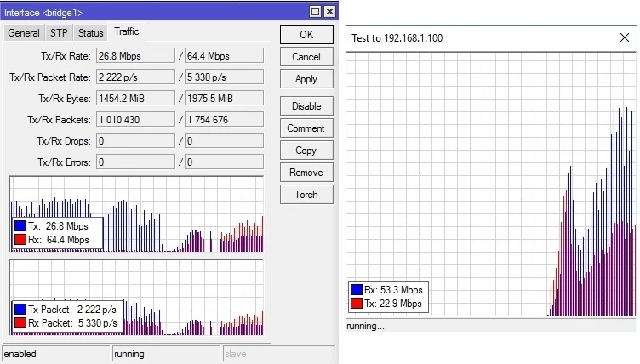
Task: Disable the bridge1 interface
Action: (x=306, y=106)
